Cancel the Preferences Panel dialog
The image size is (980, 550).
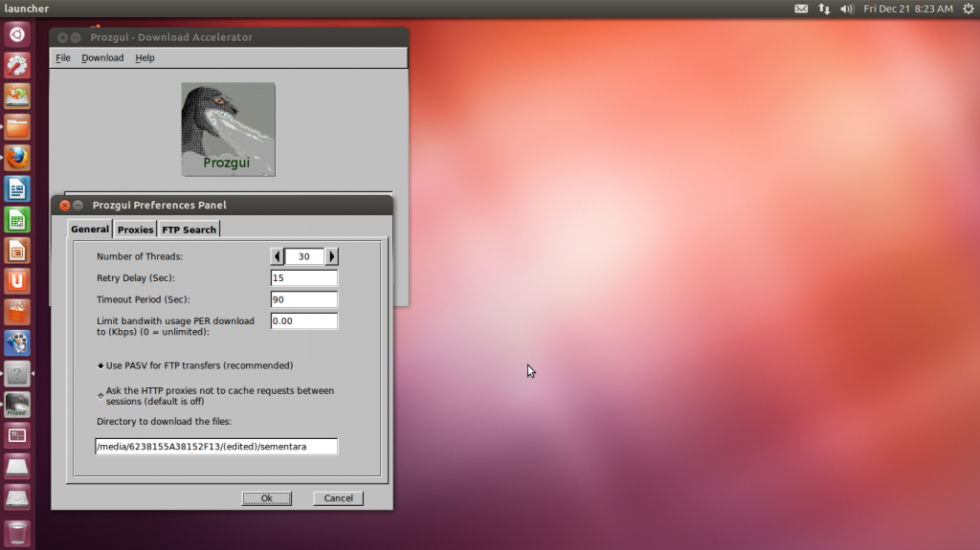pos(338,498)
